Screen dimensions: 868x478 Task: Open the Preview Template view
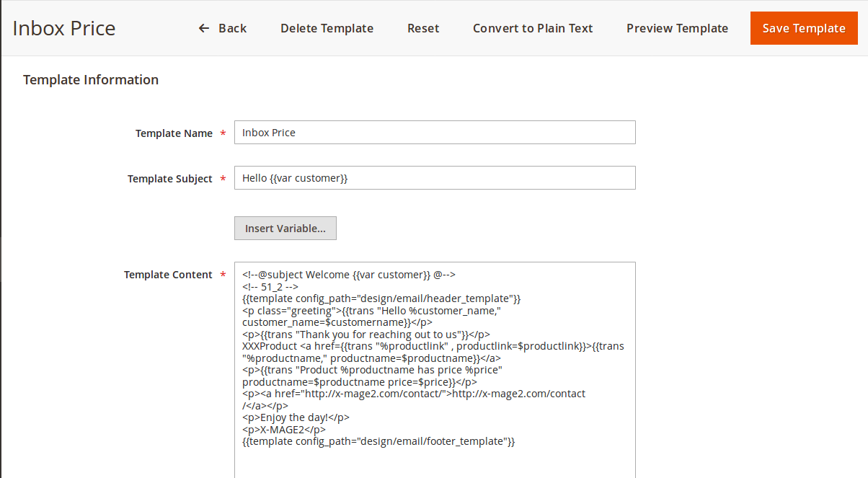(x=677, y=29)
